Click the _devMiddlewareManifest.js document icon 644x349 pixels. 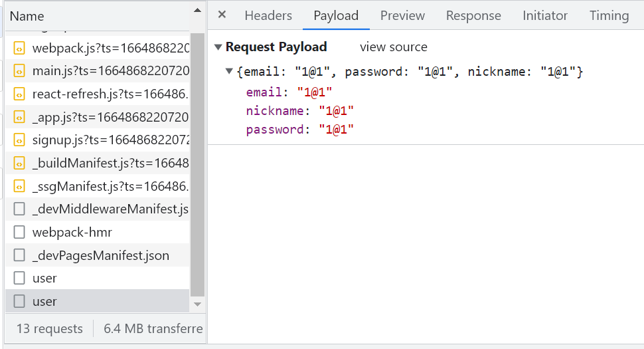(x=20, y=209)
